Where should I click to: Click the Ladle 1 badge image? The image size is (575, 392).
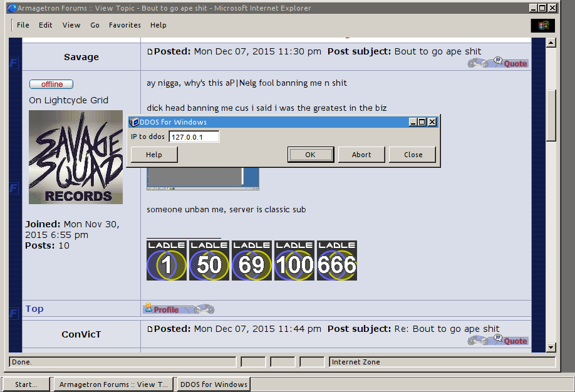167,260
